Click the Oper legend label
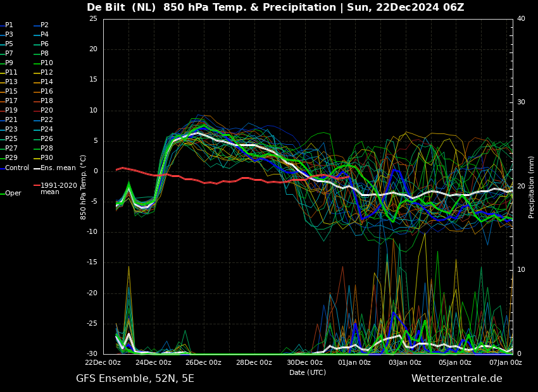The image size is (538, 392). (x=13, y=193)
